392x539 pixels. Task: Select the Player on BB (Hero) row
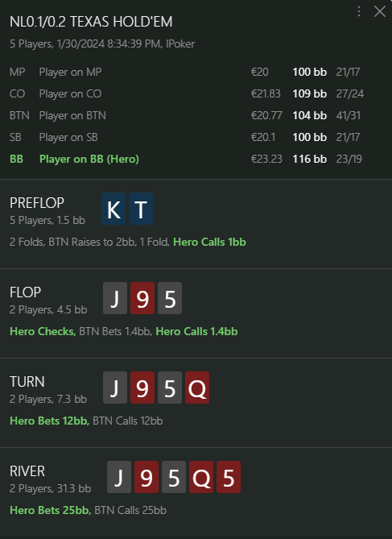pos(186,159)
